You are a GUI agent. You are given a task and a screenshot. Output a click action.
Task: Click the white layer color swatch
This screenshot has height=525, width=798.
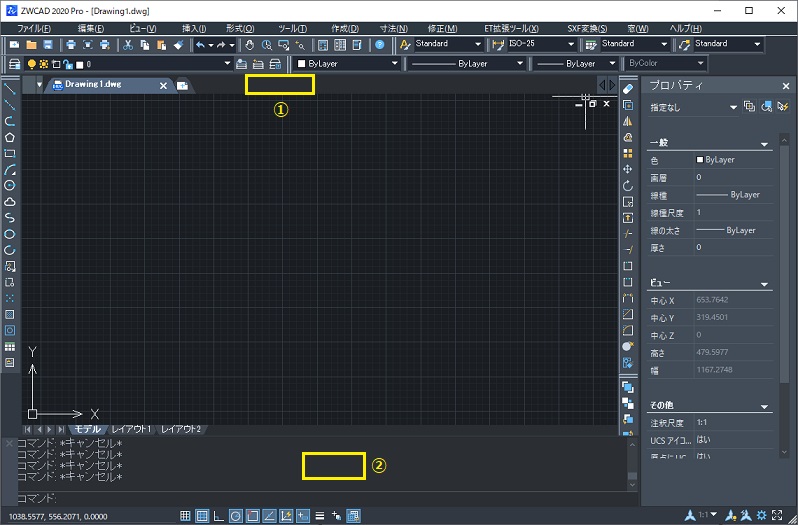click(x=79, y=65)
